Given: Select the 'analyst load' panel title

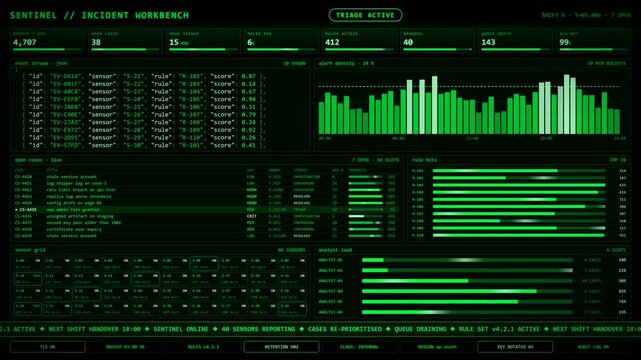Looking at the screenshot, I should pyautogui.click(x=335, y=250).
